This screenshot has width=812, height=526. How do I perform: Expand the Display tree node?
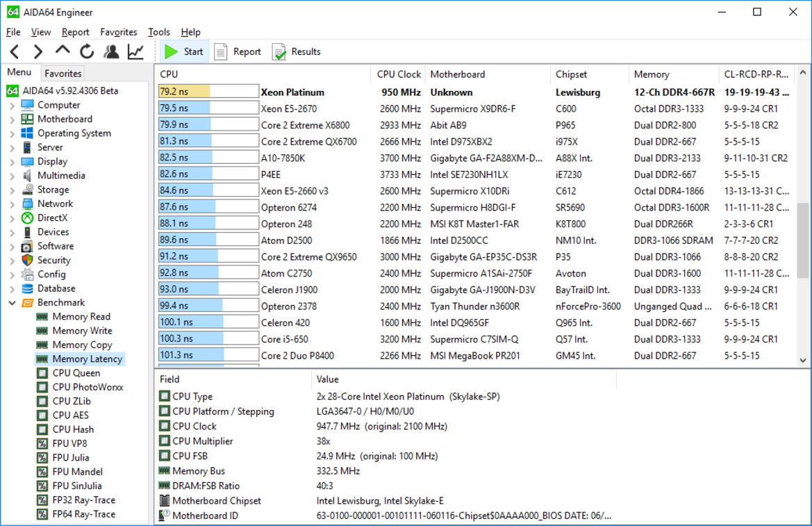coord(12,162)
